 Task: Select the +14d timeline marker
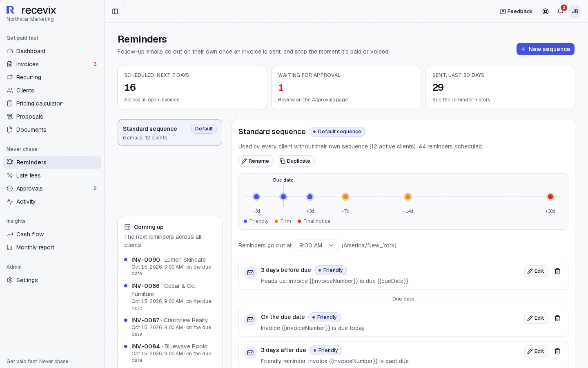408,197
